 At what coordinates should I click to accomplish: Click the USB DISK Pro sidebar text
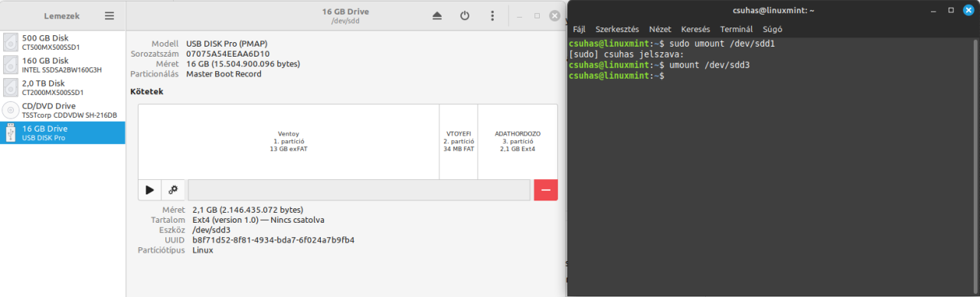(44, 139)
